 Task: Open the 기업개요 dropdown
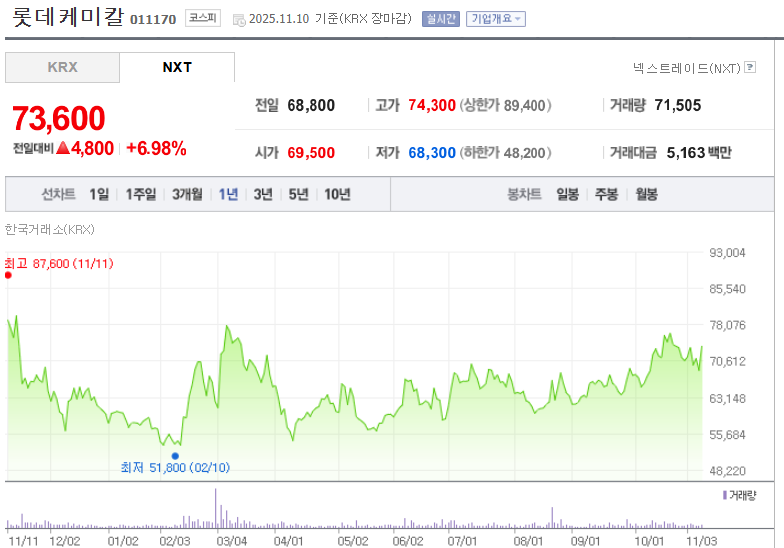coord(496,19)
